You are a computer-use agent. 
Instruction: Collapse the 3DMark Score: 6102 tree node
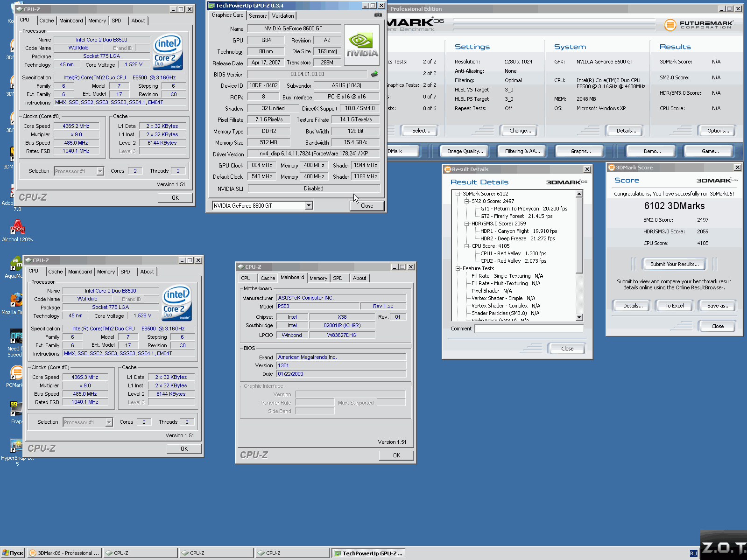tap(458, 194)
